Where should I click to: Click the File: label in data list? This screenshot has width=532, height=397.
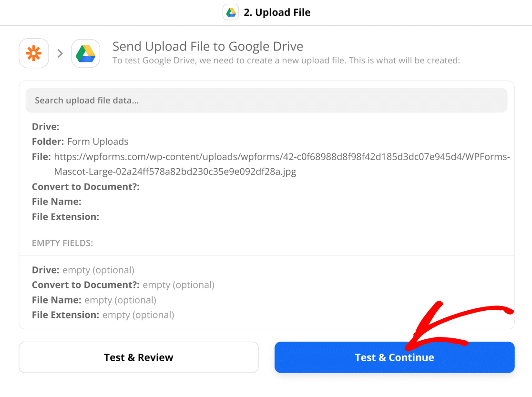pos(41,157)
